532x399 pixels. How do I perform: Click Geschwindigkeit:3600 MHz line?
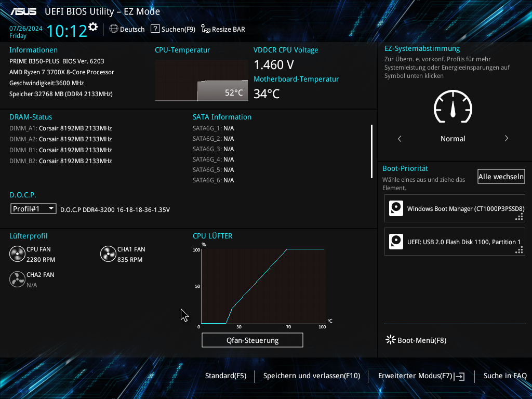tap(46, 83)
